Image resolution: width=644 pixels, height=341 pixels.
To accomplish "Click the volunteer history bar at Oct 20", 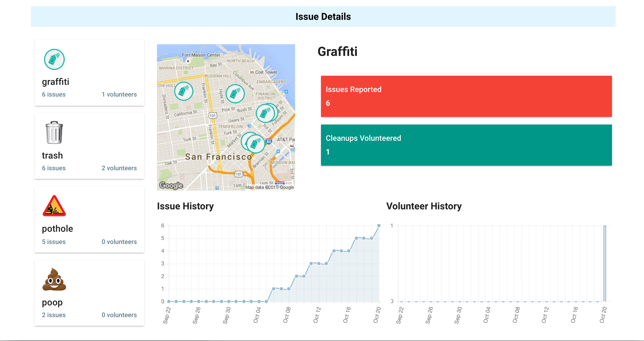I will [605, 263].
